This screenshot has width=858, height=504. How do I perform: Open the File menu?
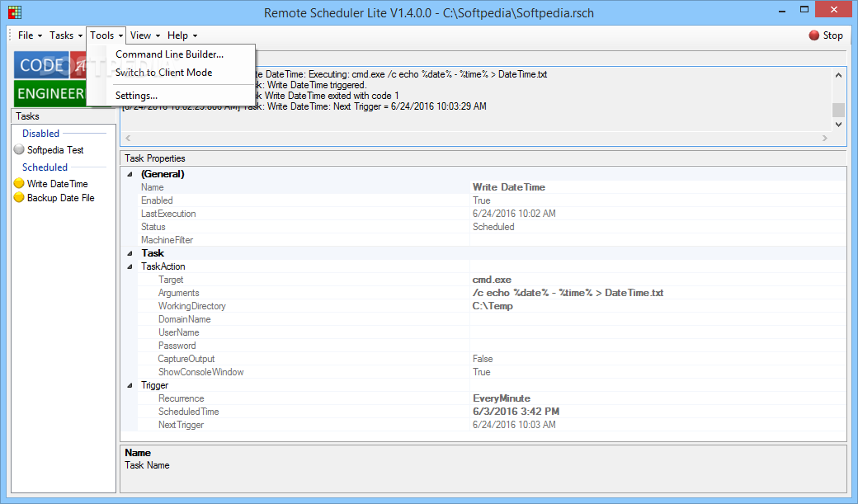[30, 35]
